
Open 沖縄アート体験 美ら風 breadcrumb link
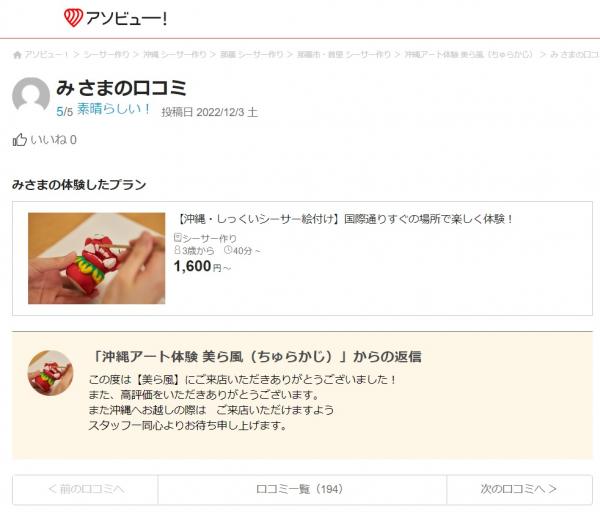[x=469, y=55]
